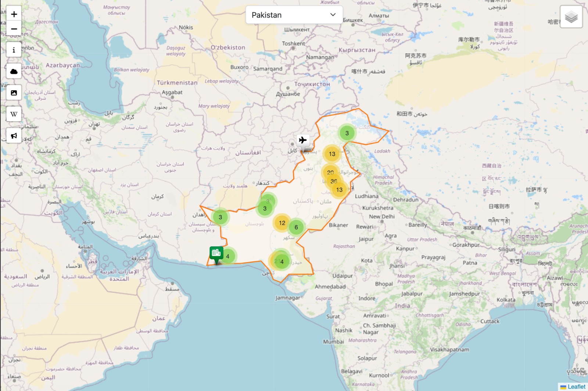Click the airplane marker near Kabul
The width and height of the screenshot is (588, 391).
coord(303,141)
